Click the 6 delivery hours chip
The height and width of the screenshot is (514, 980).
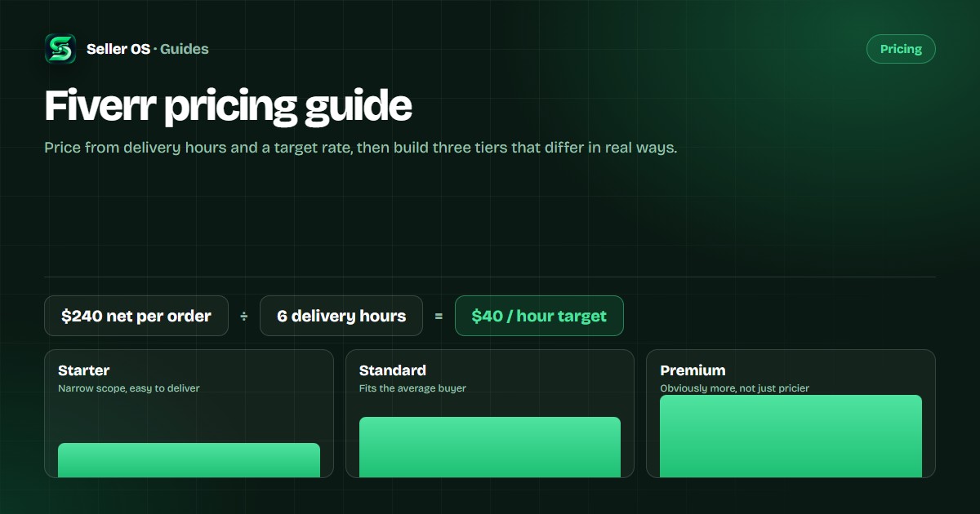[341, 316]
